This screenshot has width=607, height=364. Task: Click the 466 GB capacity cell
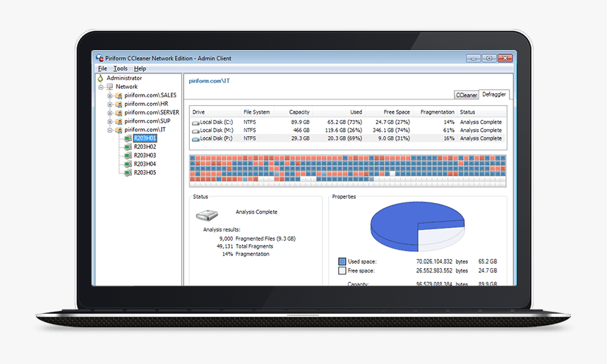(301, 131)
